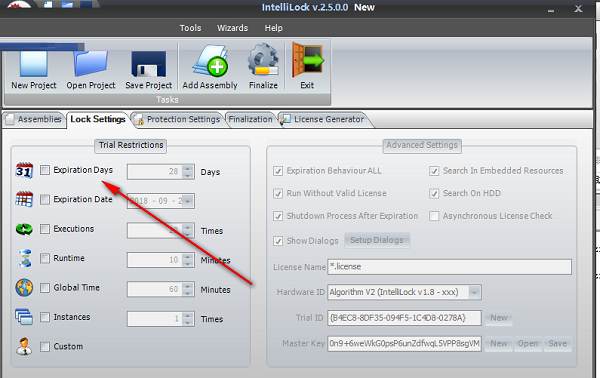This screenshot has width=600, height=378.
Task: Click the Trial ID text field
Action: [404, 318]
